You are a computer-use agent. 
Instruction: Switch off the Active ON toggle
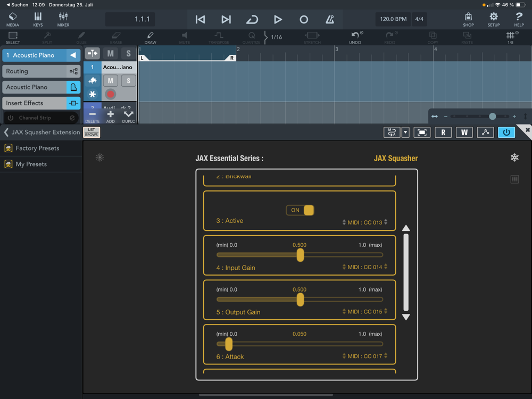coord(300,210)
